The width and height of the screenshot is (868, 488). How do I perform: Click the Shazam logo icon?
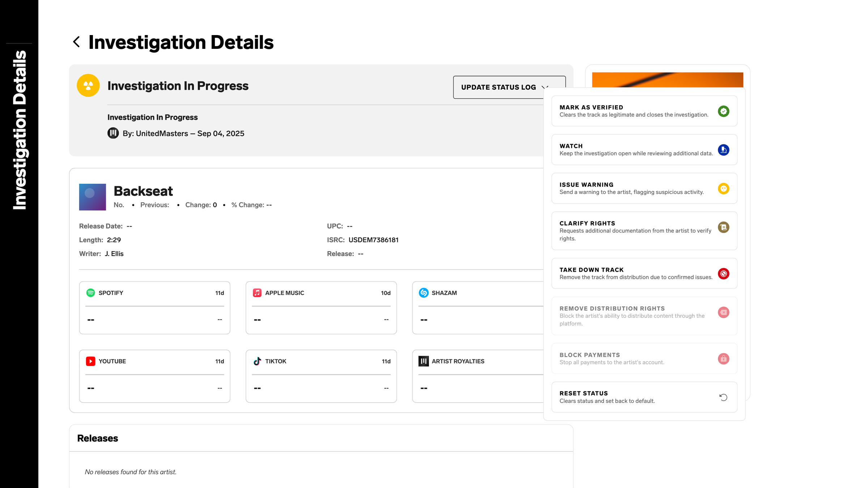coord(424,293)
